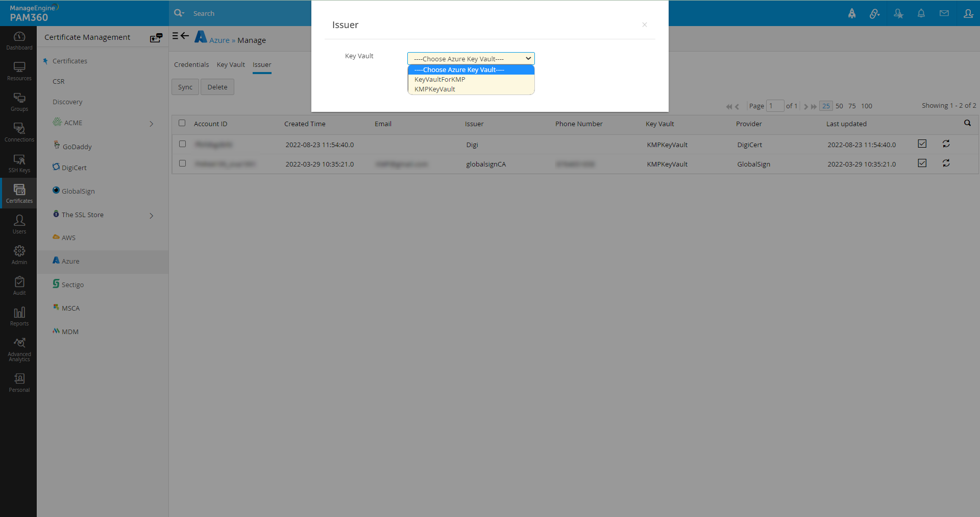Image resolution: width=980 pixels, height=517 pixels.
Task: Check the DigiCert account row checkbox
Action: [182, 144]
